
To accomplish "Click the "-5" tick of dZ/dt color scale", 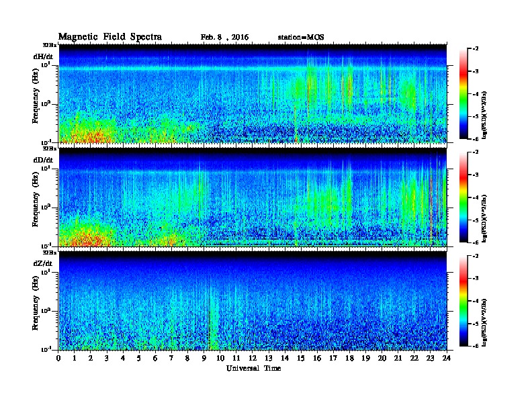I will pyautogui.click(x=476, y=324).
